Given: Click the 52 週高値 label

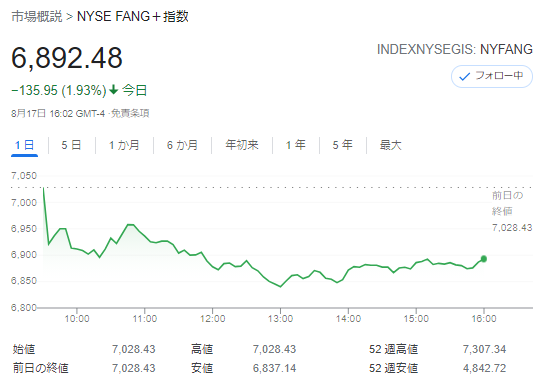Looking at the screenshot, I should click(x=394, y=349).
